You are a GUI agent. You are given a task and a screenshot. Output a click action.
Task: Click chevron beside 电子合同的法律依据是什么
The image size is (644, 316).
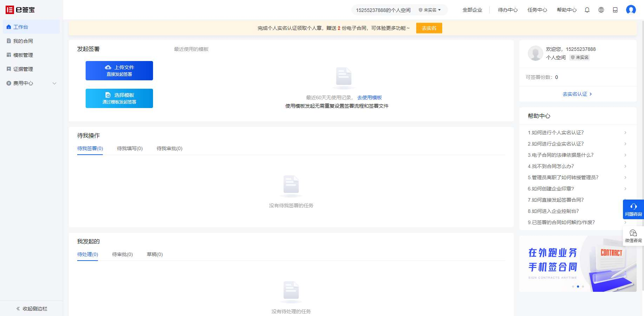(625, 155)
